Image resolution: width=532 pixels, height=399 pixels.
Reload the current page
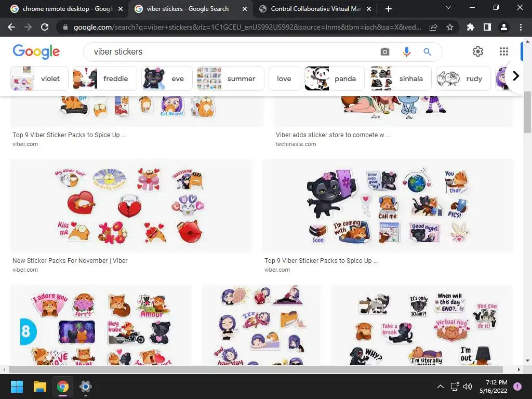45,27
